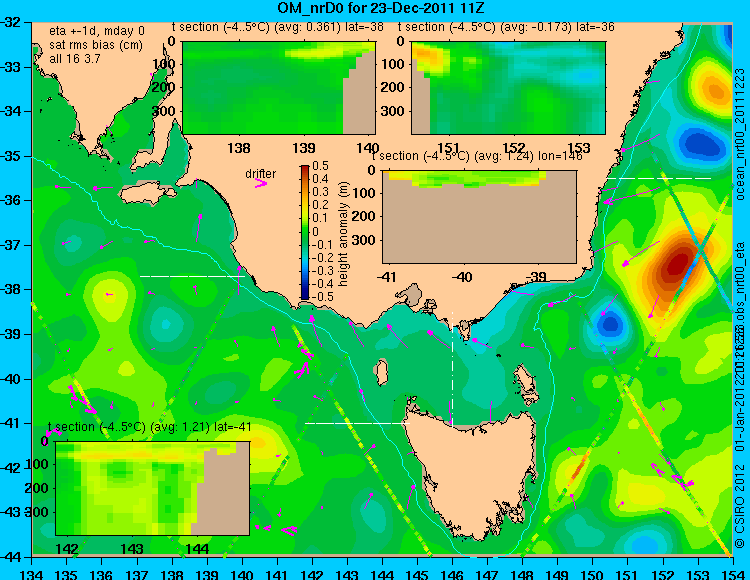Click the "drifter" legend label
This screenshot has width=750, height=580.
tap(260, 174)
